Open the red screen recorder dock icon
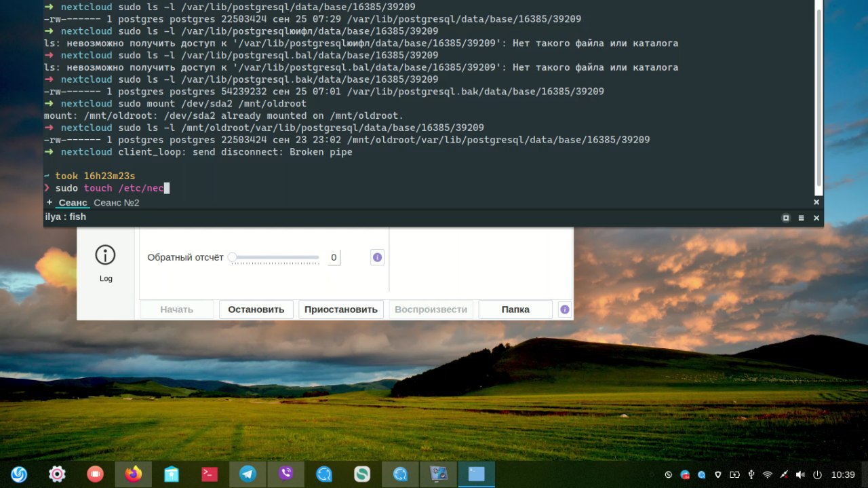868x488 pixels. [x=95, y=474]
